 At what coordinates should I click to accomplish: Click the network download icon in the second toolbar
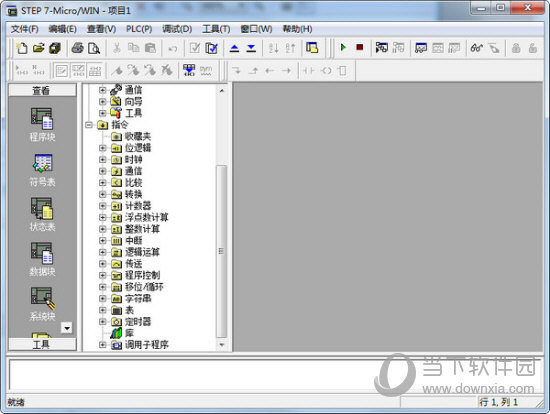pos(189,71)
